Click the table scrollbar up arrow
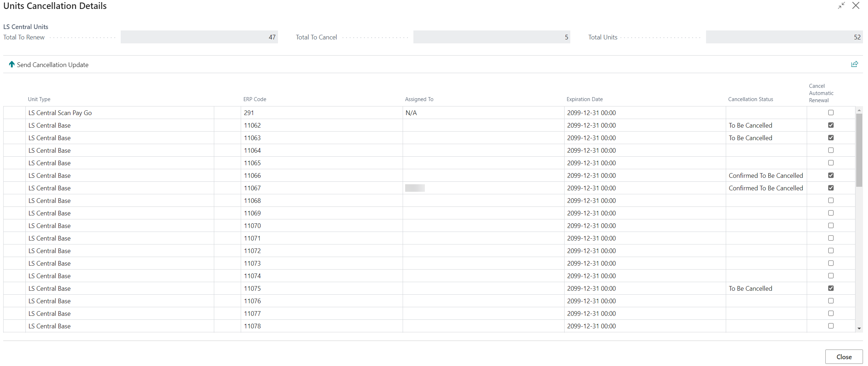 pos(859,110)
